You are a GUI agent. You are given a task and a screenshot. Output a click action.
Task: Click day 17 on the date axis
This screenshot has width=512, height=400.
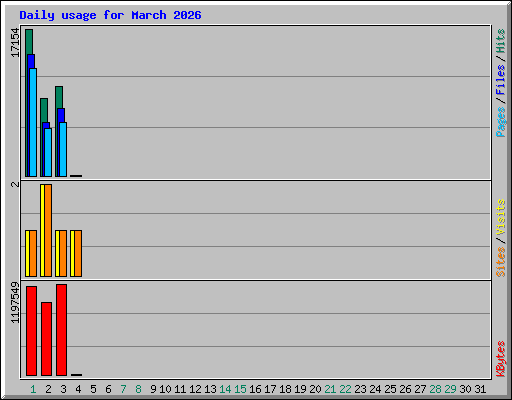pyautogui.click(x=270, y=389)
